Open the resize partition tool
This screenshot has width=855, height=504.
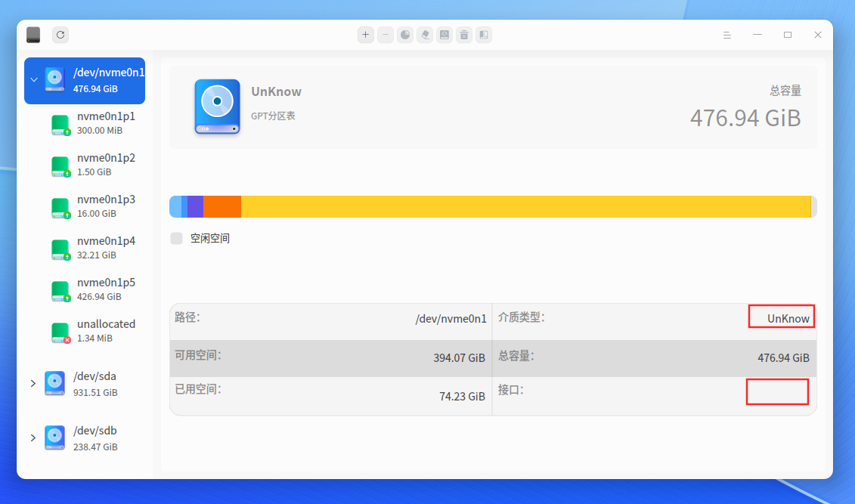[484, 35]
